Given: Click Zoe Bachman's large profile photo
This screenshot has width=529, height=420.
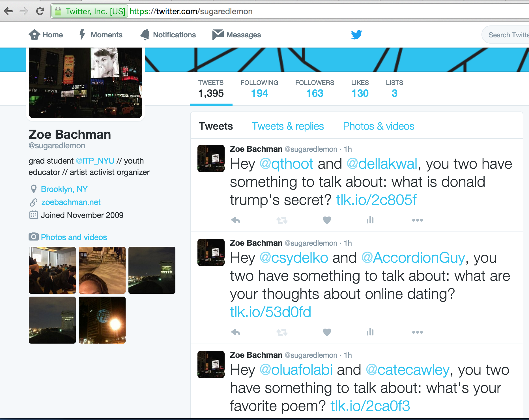Looking at the screenshot, I should tap(85, 83).
